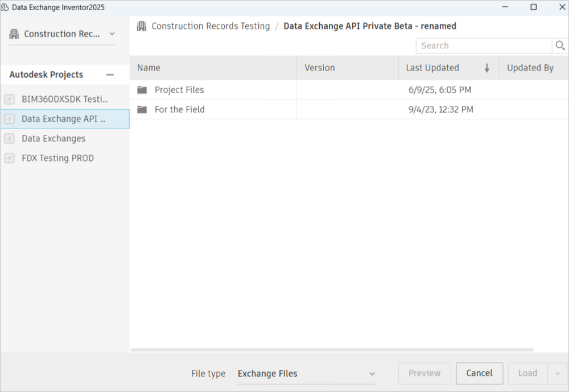
Task: Sort by the Updated By column header
Action: pos(534,68)
